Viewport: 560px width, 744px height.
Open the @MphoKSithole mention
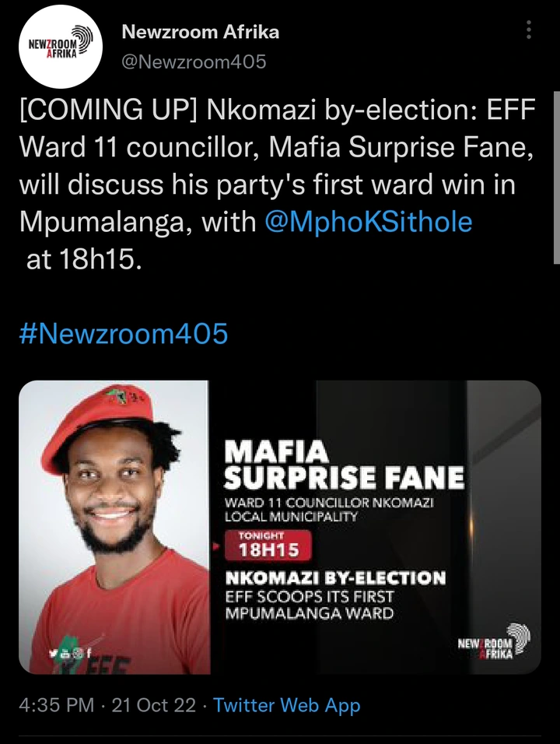[369, 222]
